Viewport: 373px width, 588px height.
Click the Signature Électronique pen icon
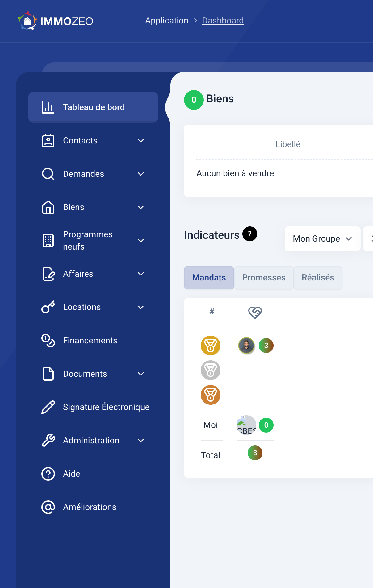pyautogui.click(x=48, y=407)
